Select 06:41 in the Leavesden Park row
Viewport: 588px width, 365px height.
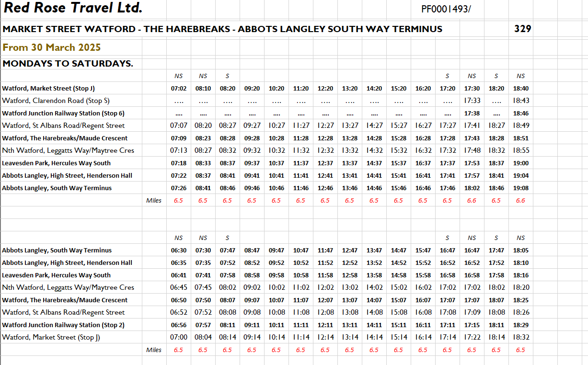point(178,275)
